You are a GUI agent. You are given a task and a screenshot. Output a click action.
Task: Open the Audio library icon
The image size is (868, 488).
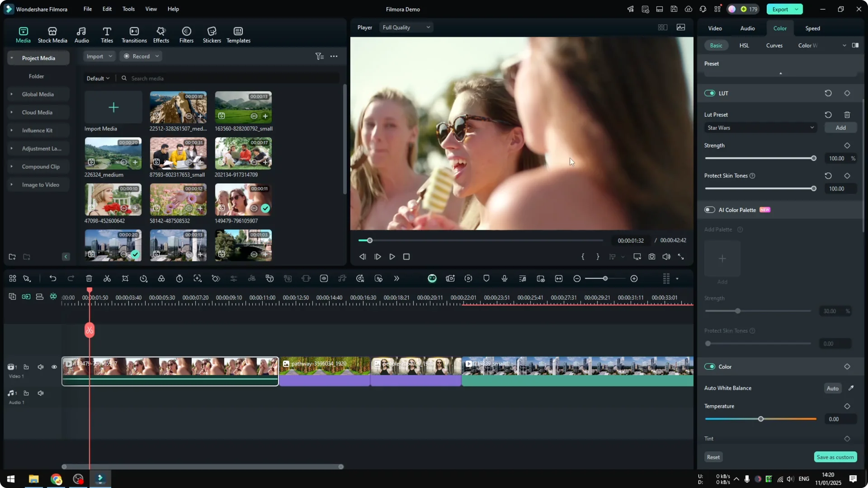[81, 35]
